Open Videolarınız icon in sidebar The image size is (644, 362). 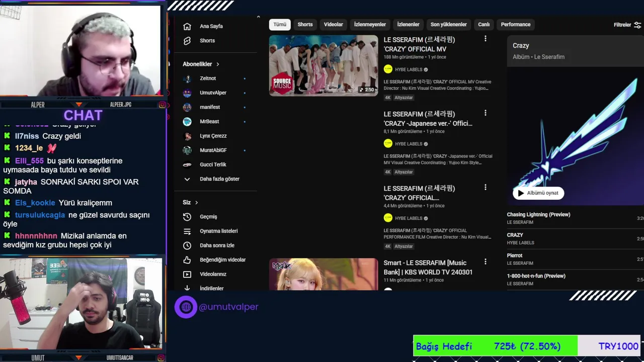[187, 275]
